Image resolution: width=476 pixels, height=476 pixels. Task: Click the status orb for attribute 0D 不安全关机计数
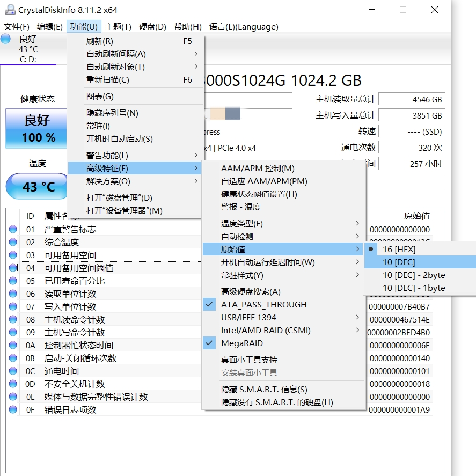13,384
